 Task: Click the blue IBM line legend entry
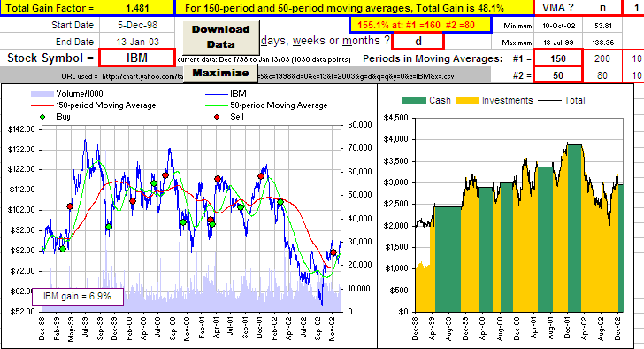point(226,94)
